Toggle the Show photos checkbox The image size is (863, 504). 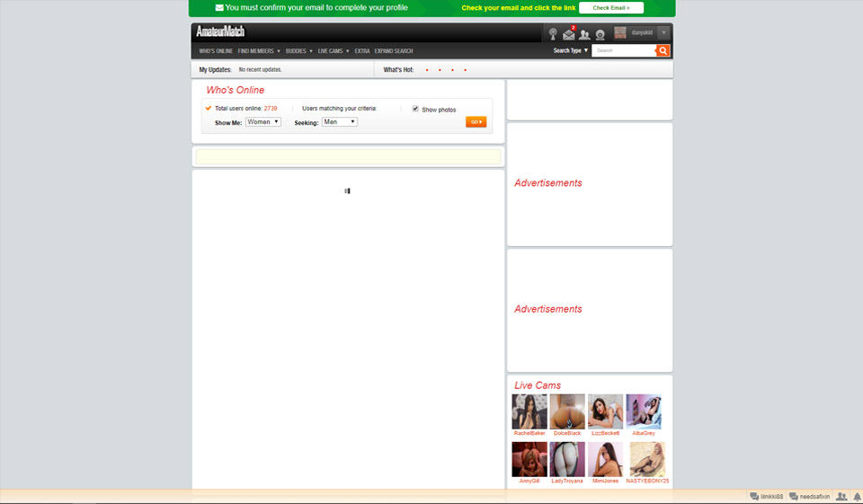coord(415,109)
